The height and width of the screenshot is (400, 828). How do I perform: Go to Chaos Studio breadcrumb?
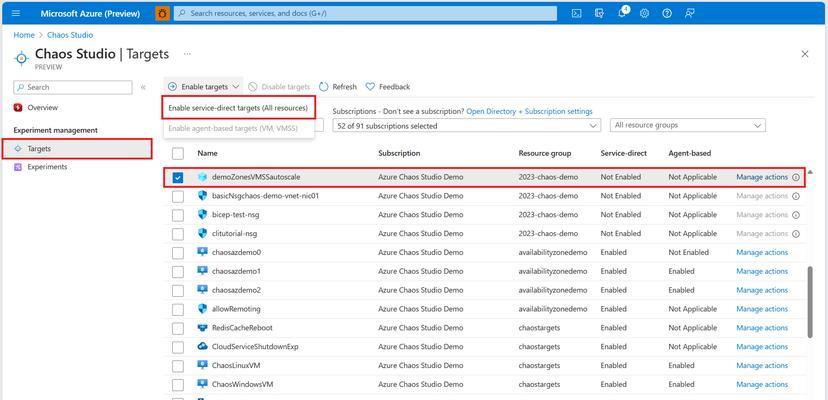click(x=70, y=35)
